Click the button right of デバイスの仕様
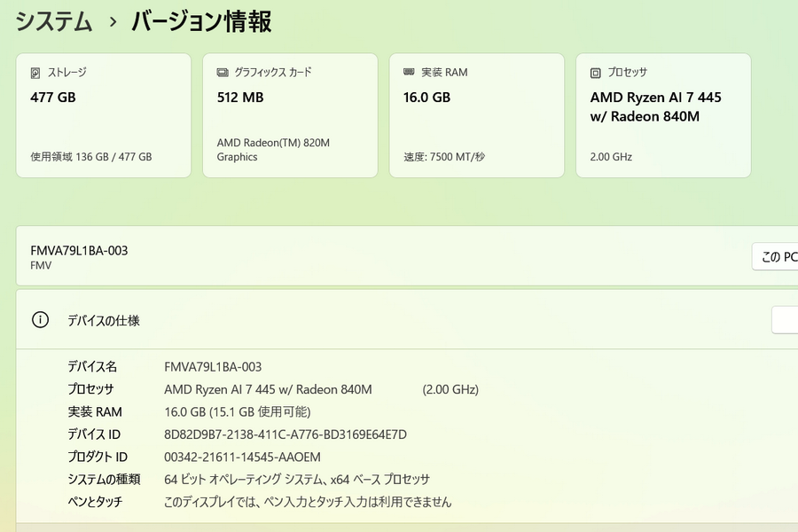Image resolution: width=798 pixels, height=532 pixels. [x=786, y=320]
